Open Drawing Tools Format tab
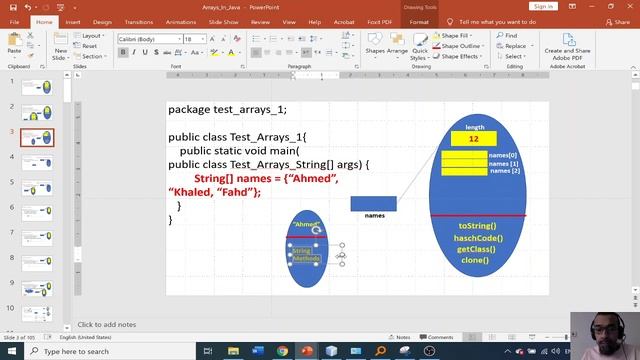The height and width of the screenshot is (360, 640). click(x=419, y=22)
